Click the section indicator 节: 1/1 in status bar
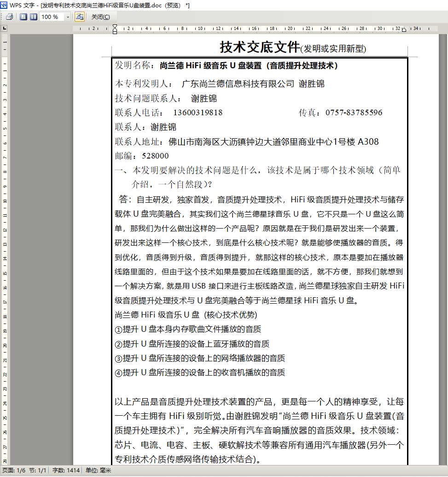This screenshot has width=448, height=477. [x=38, y=471]
